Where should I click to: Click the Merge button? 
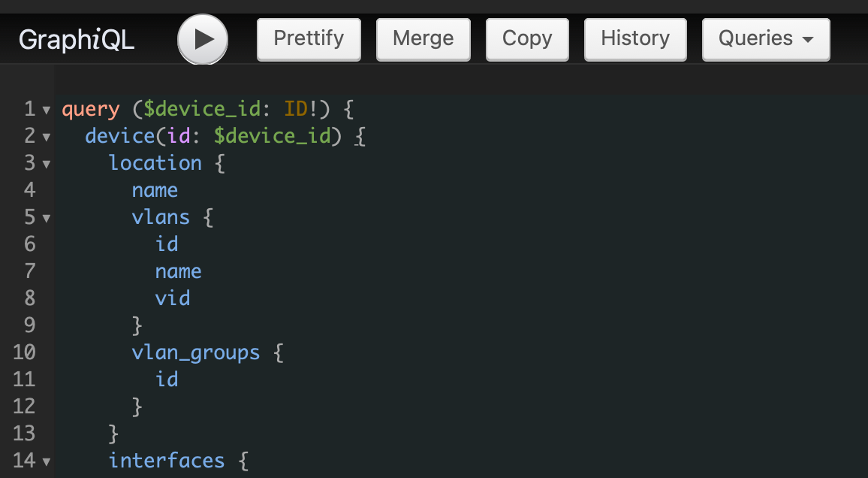(x=423, y=38)
